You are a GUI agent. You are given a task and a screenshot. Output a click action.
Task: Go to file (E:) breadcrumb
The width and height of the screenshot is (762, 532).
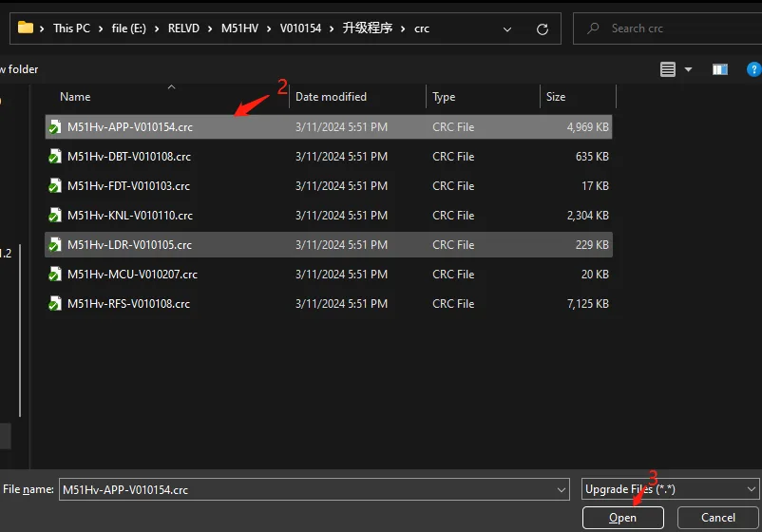click(129, 28)
